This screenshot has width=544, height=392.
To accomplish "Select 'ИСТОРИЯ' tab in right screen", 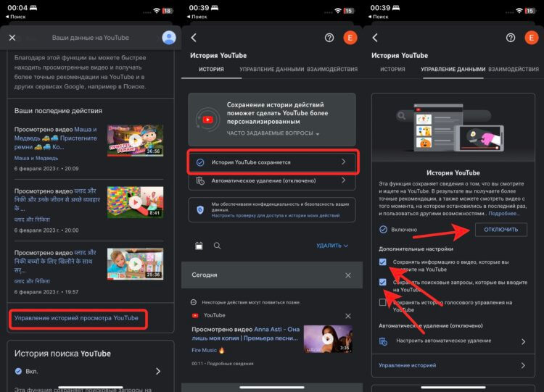I will pos(392,70).
